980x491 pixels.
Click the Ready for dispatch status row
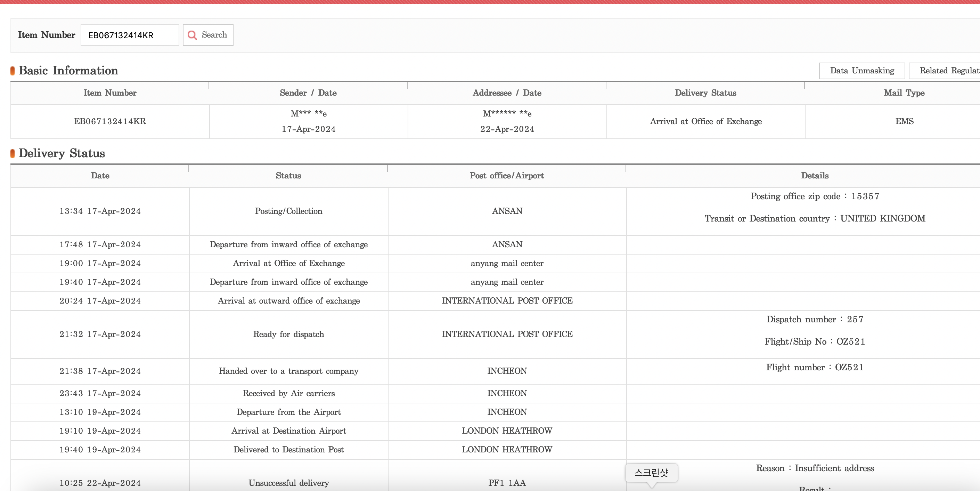point(288,334)
